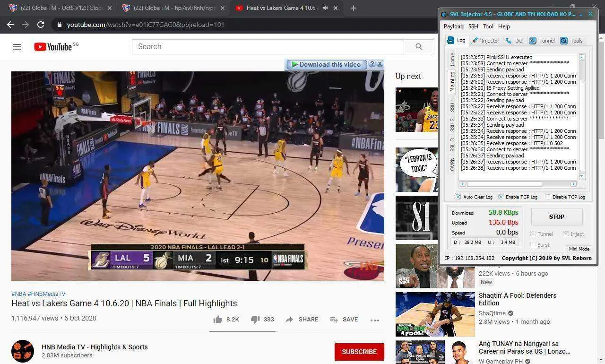605x364 pixels.
Task: Click the log horizontal scrollbar left arrow
Action: [x=463, y=184]
